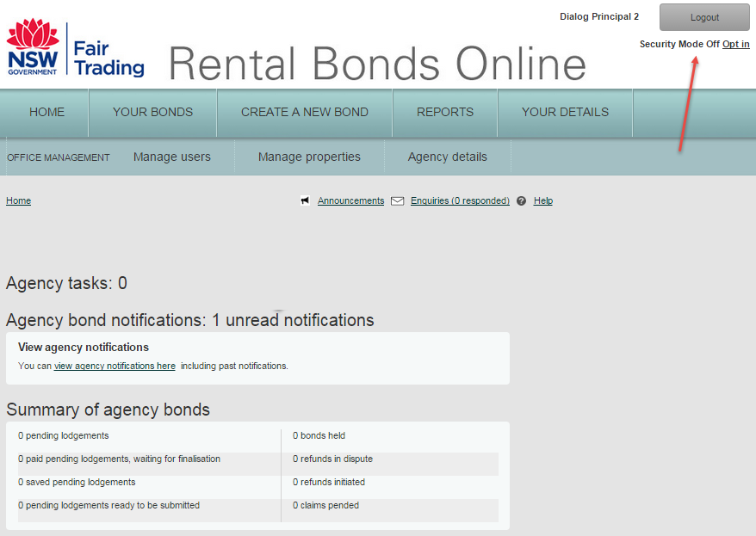Open Agency details submenu item
The height and width of the screenshot is (536, 756).
tap(447, 157)
